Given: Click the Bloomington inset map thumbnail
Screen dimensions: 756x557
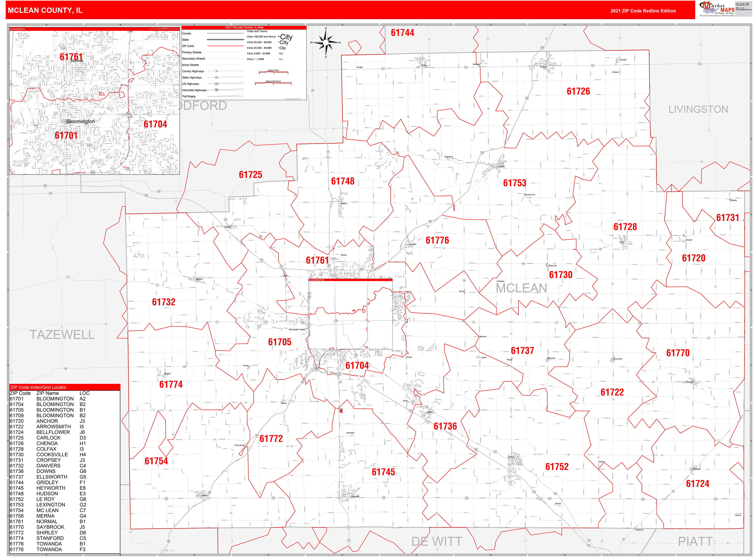Looking at the screenshot, I should click(x=94, y=101).
